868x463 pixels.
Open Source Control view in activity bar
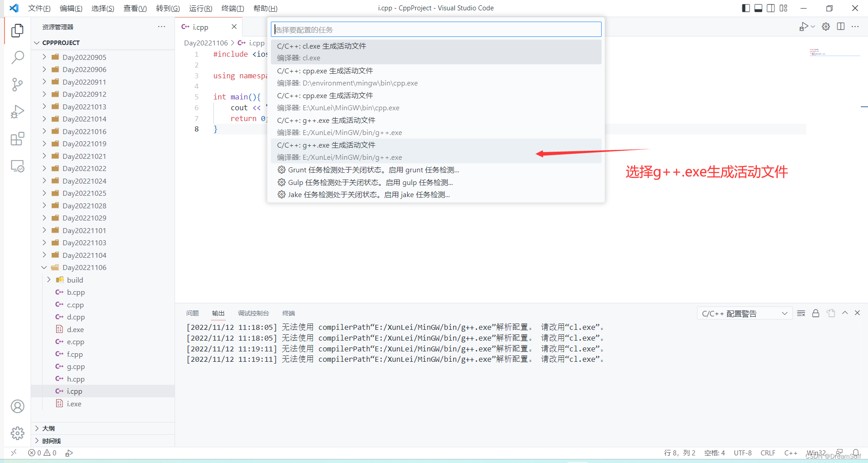(x=17, y=85)
